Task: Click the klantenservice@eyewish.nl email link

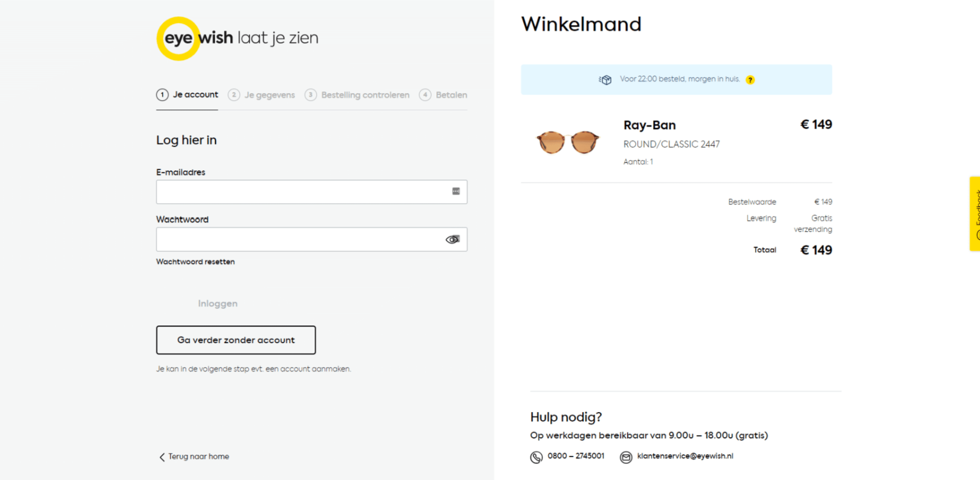Action: coord(685,456)
